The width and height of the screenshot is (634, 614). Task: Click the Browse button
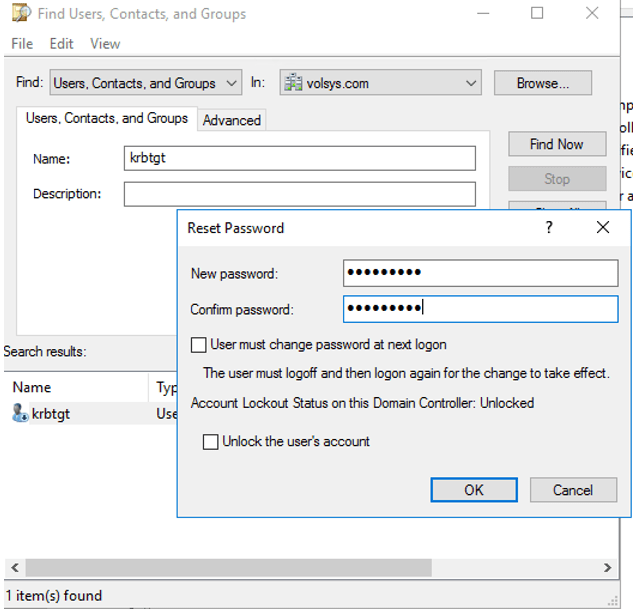pos(542,84)
